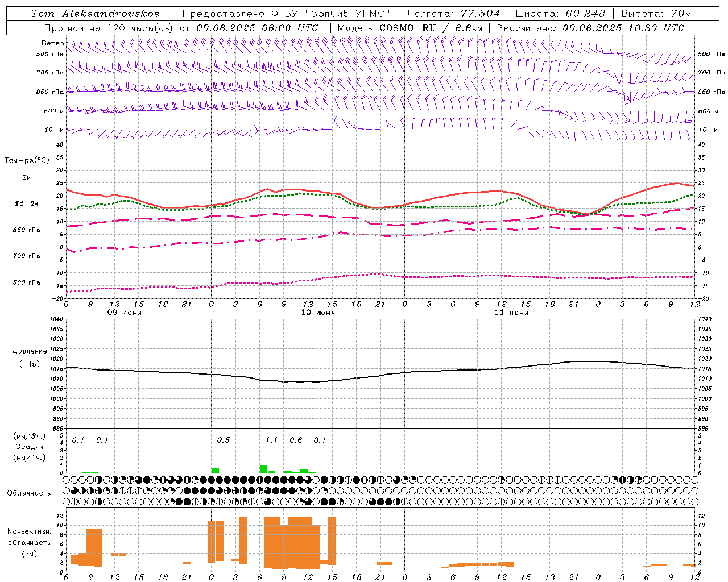Click the Tom_Aleksandrovskoe station title

click(x=96, y=14)
